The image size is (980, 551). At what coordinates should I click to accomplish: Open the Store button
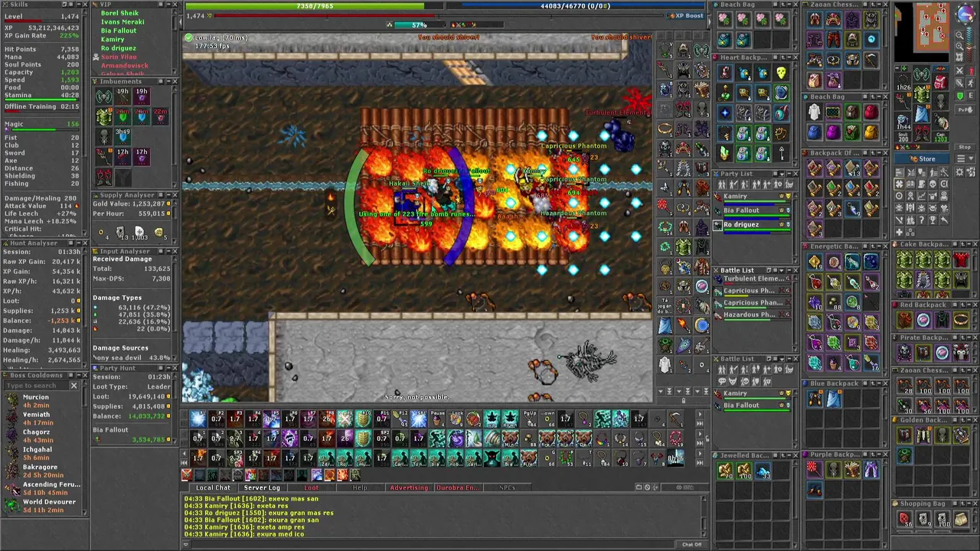[x=922, y=159]
